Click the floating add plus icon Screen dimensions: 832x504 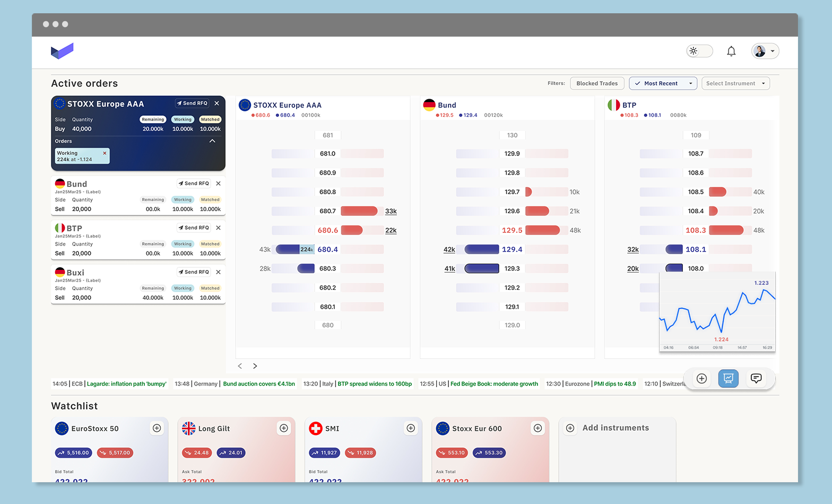click(x=701, y=378)
